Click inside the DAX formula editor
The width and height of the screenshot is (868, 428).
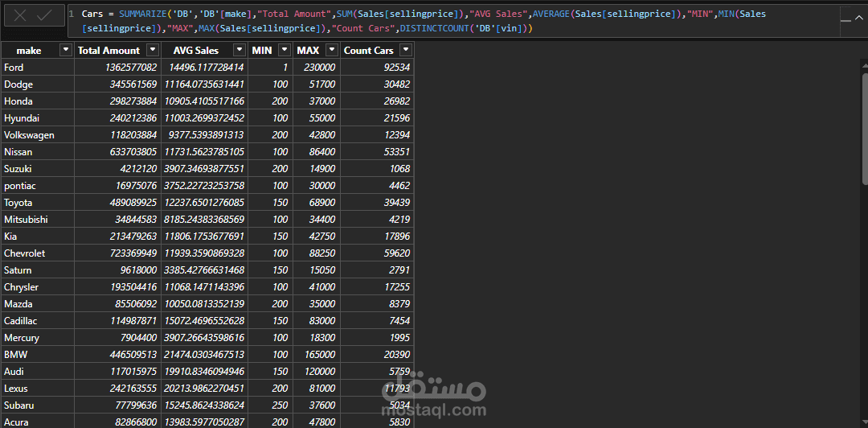coord(454,20)
